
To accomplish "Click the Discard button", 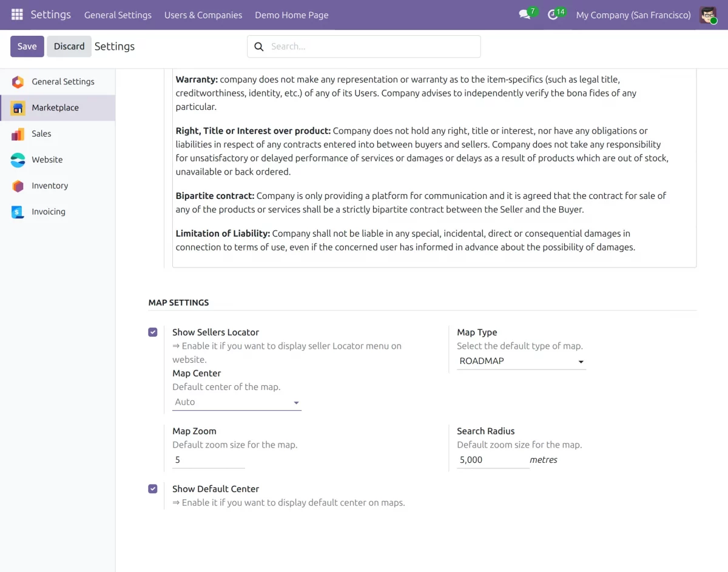I will (69, 47).
